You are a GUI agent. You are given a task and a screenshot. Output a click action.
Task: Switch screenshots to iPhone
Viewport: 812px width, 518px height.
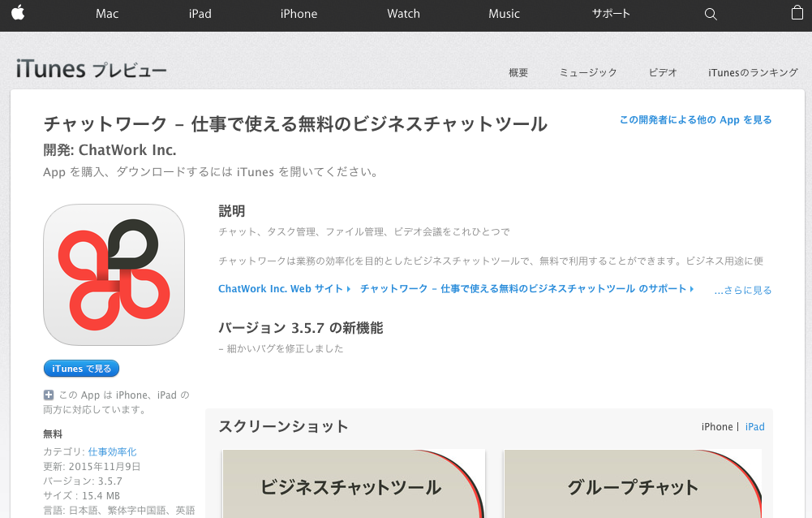click(x=717, y=427)
